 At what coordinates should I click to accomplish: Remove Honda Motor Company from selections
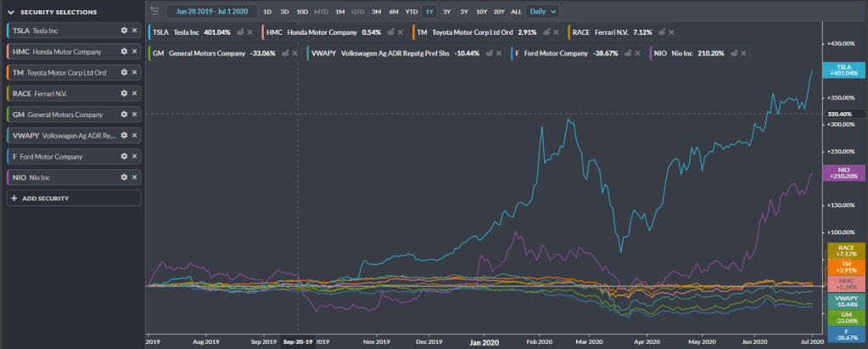pos(134,51)
